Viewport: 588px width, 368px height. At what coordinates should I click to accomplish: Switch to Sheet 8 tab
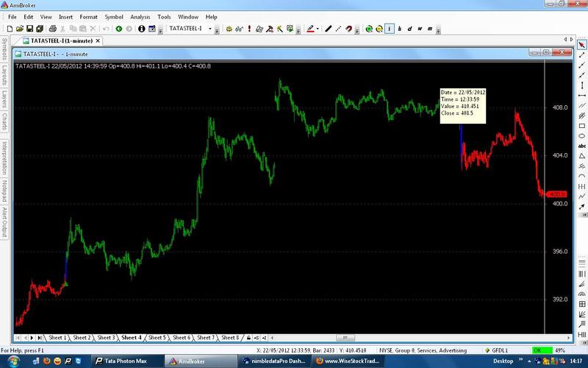tap(230, 338)
